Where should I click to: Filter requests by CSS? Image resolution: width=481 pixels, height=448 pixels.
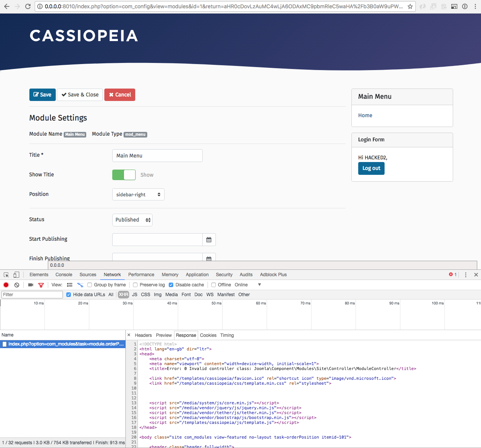point(145,295)
